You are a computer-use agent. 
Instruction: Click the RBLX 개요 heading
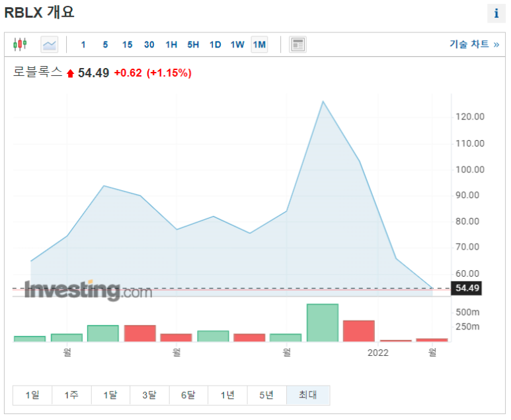39,13
